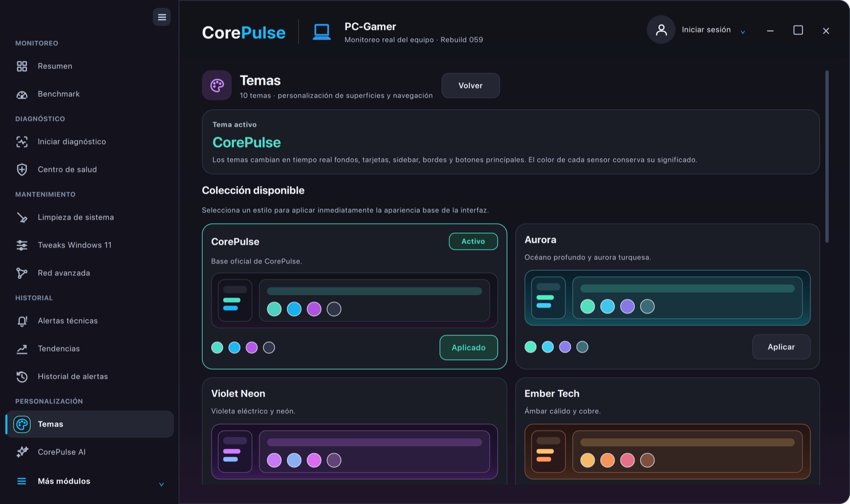
Task: Maximize the application window
Action: [x=798, y=30]
